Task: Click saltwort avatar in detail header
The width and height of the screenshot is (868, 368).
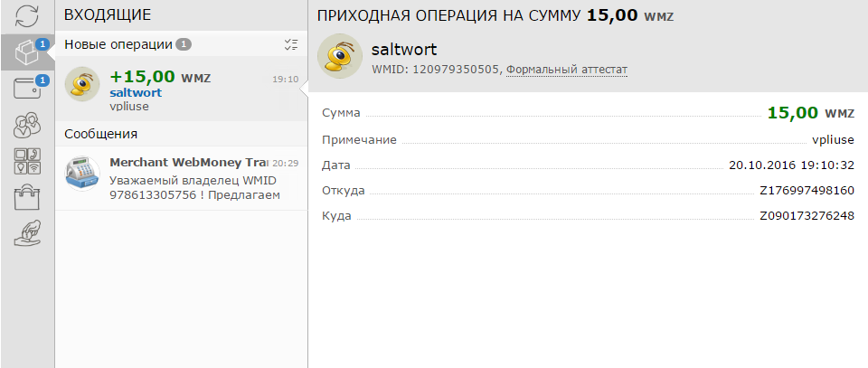Action: click(340, 56)
